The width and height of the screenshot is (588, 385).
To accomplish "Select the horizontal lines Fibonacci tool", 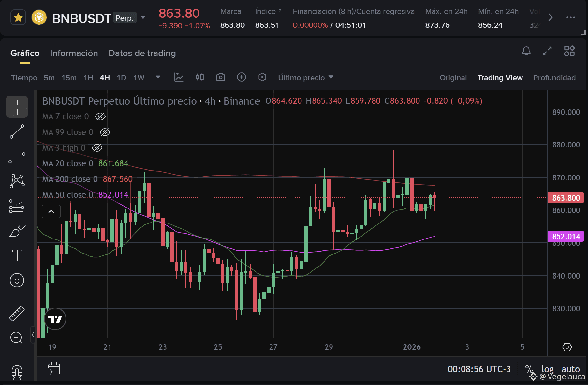I will [x=17, y=156].
